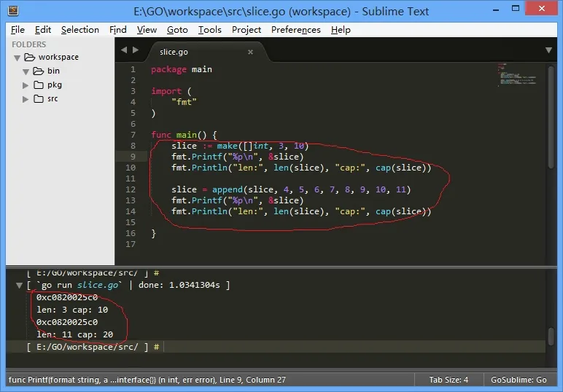The image size is (563, 392).
Task: Click 'make' call on line 8
Action: [x=228, y=146]
